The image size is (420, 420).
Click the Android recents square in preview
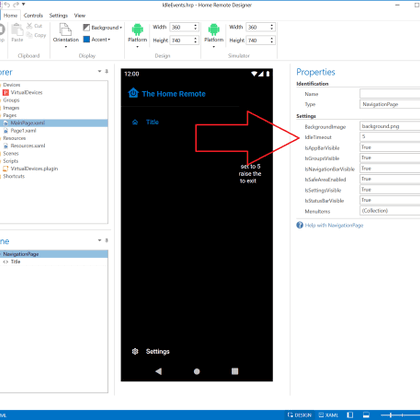pyautogui.click(x=235, y=371)
